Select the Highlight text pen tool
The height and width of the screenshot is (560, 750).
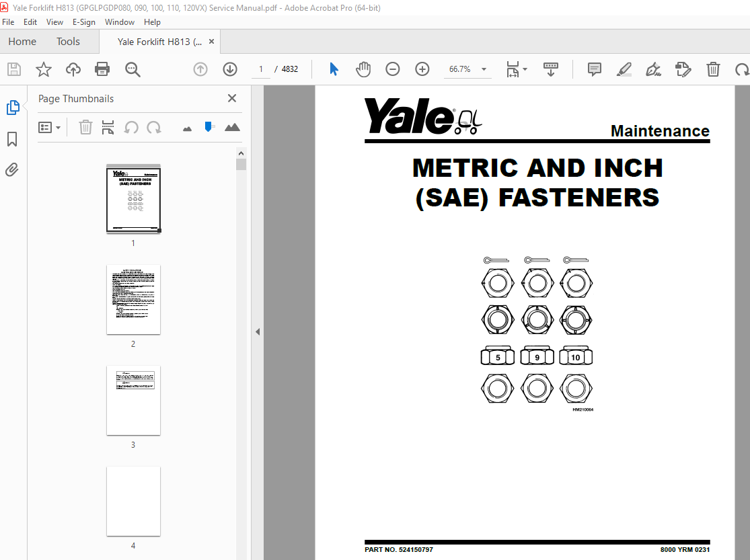pyautogui.click(x=624, y=69)
